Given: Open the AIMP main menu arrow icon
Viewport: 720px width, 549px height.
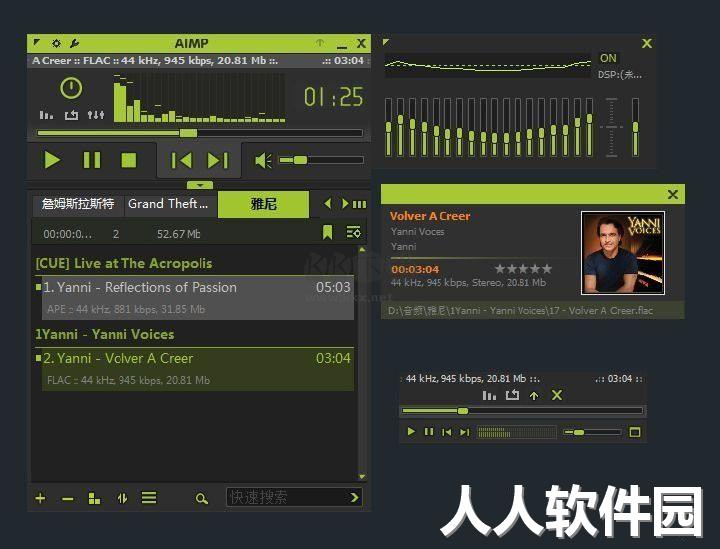Looking at the screenshot, I should click(36, 43).
